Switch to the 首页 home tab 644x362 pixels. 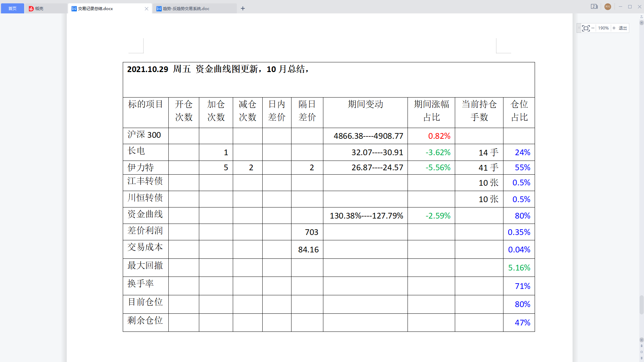[12, 8]
